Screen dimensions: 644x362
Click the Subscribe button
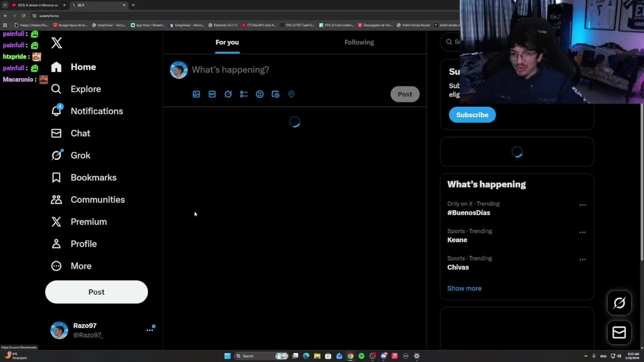pyautogui.click(x=472, y=115)
